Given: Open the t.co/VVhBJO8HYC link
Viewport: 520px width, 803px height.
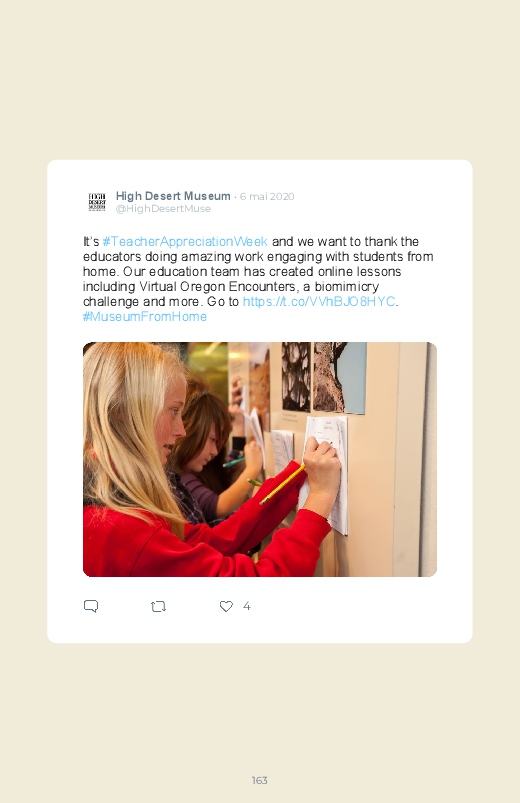Looking at the screenshot, I should coord(319,302).
